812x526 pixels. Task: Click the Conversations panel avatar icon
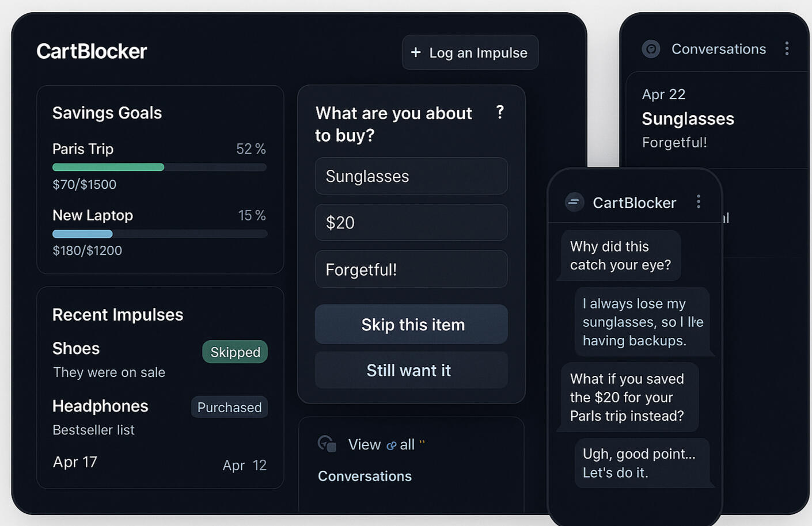tap(651, 49)
